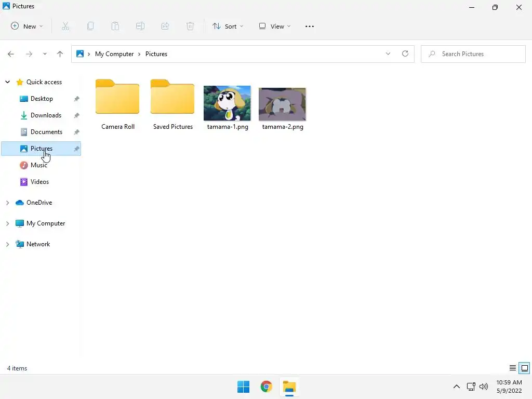Click the Delete trash can icon
Screen dimensions: 532x399
pyautogui.click(x=190, y=26)
